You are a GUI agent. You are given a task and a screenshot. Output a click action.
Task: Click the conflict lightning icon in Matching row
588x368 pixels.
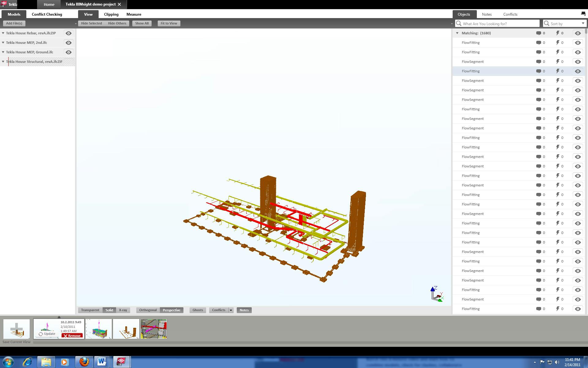[558, 33]
